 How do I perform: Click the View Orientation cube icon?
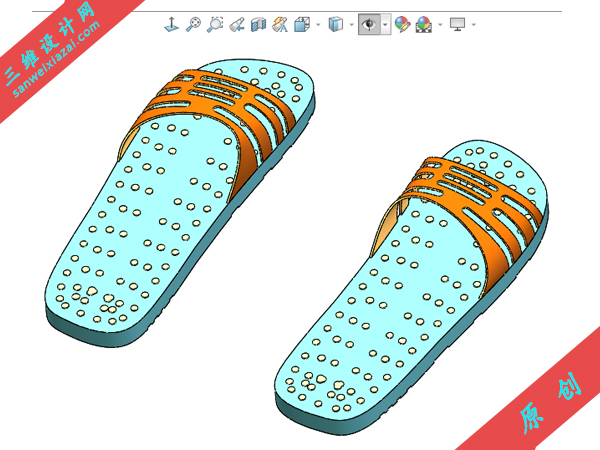click(302, 24)
